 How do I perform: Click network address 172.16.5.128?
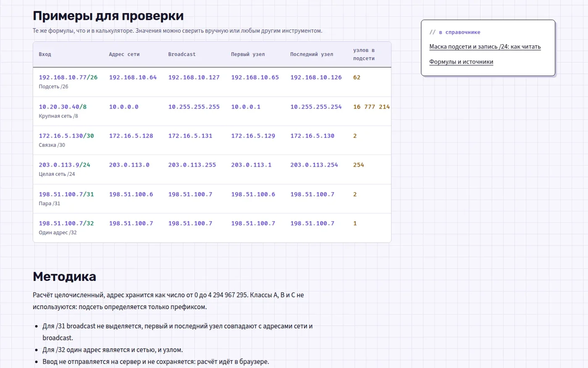coord(131,136)
